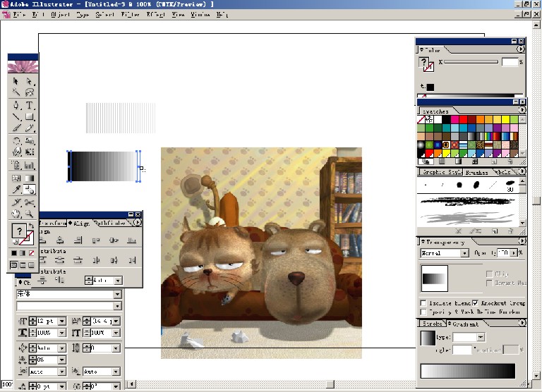Select the Direct Selection tool

pyautogui.click(x=30, y=81)
